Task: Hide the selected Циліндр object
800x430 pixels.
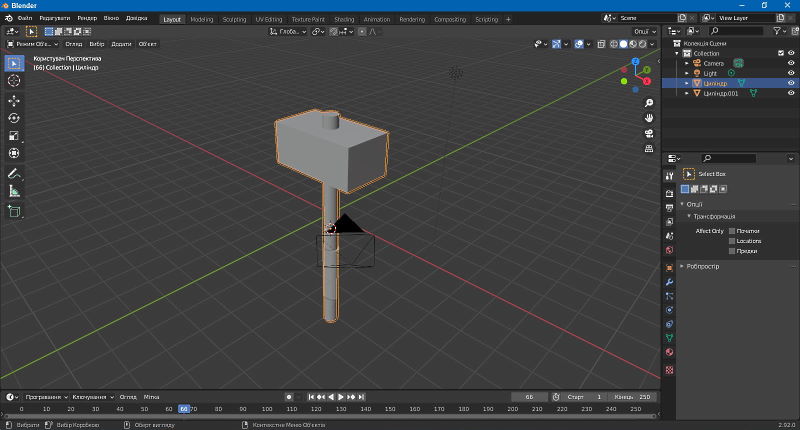Action: (791, 83)
